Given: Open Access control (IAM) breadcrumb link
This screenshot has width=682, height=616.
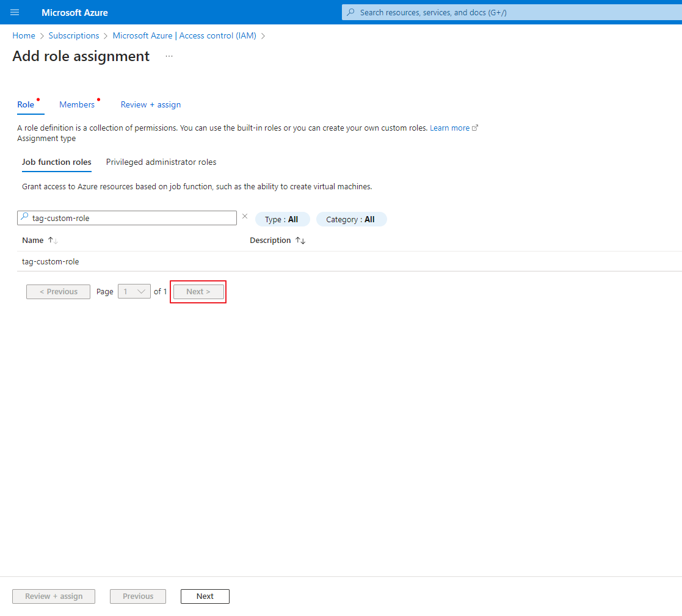Looking at the screenshot, I should tap(184, 35).
